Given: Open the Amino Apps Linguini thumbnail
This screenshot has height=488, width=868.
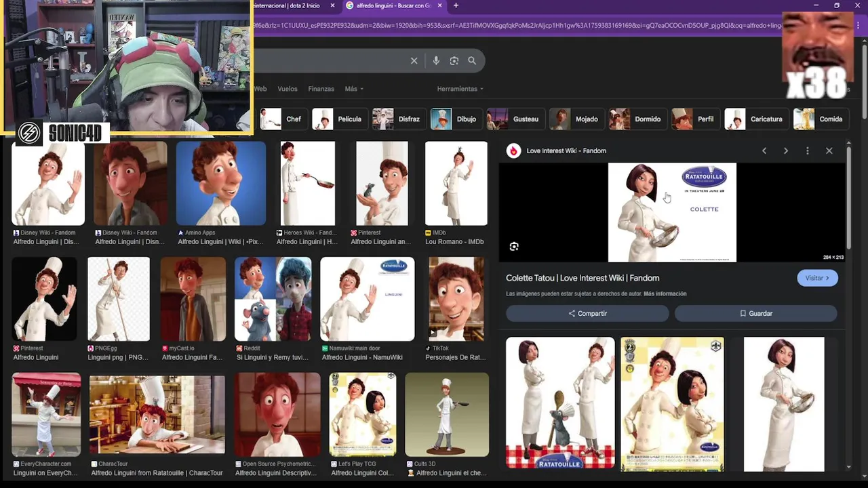Looking at the screenshot, I should (x=221, y=183).
